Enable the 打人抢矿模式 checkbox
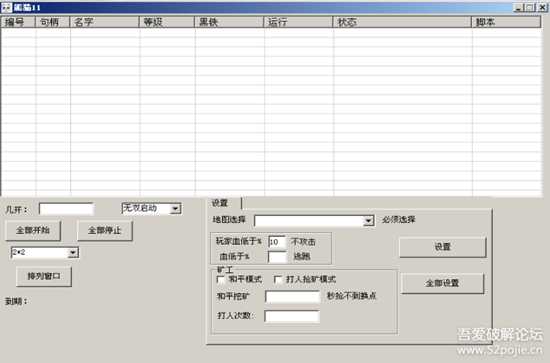Viewport: 550px width, 363px height. [278, 280]
